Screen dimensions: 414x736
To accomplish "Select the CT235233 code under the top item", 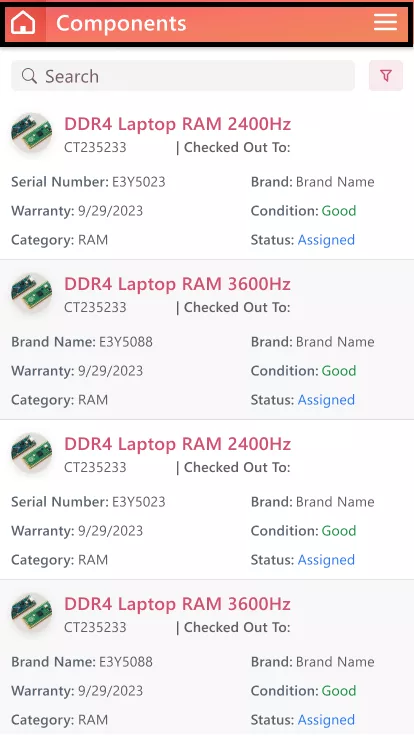I will [x=95, y=147].
